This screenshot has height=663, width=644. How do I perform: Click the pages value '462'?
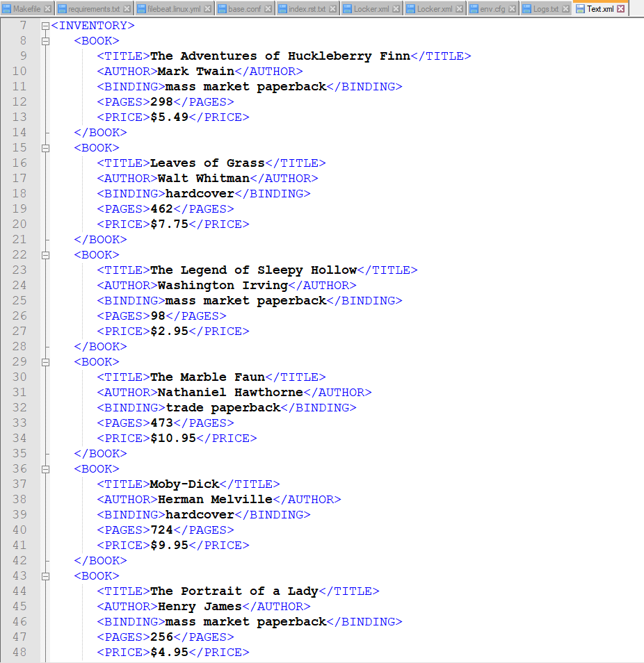[x=161, y=209]
